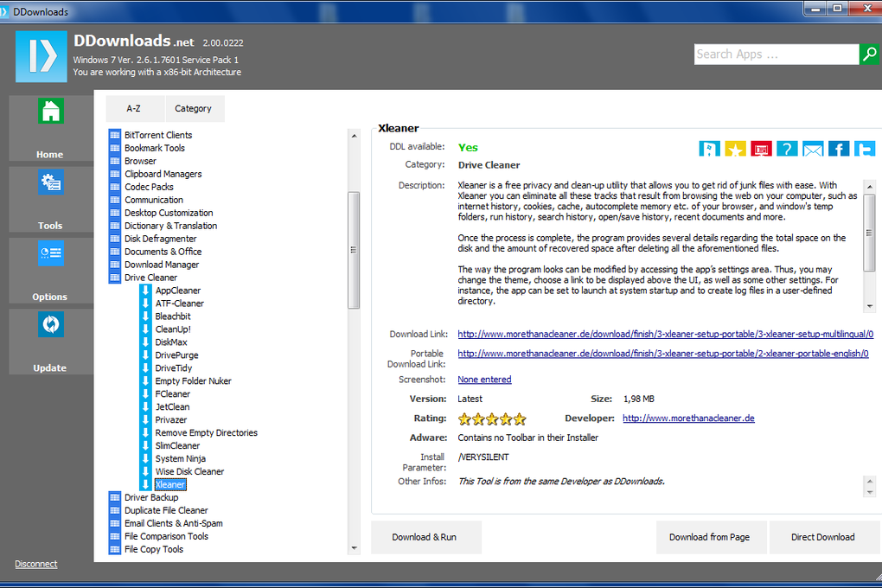The image size is (882, 588).
Task: Expand the Download Manager category
Action: tap(162, 265)
